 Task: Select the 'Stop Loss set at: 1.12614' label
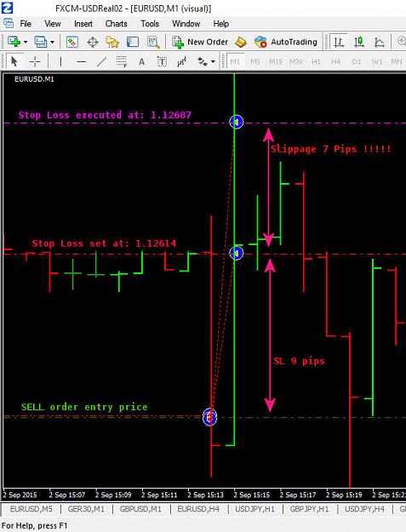(x=104, y=243)
